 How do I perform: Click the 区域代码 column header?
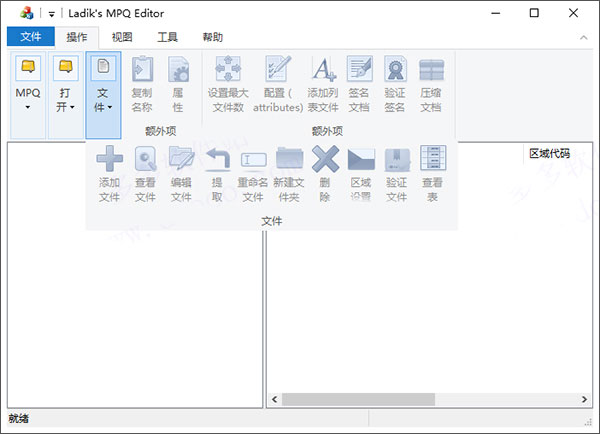tap(550, 153)
